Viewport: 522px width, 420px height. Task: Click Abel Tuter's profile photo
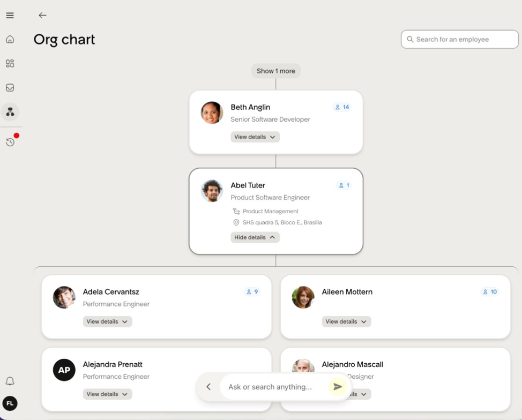[x=212, y=191]
